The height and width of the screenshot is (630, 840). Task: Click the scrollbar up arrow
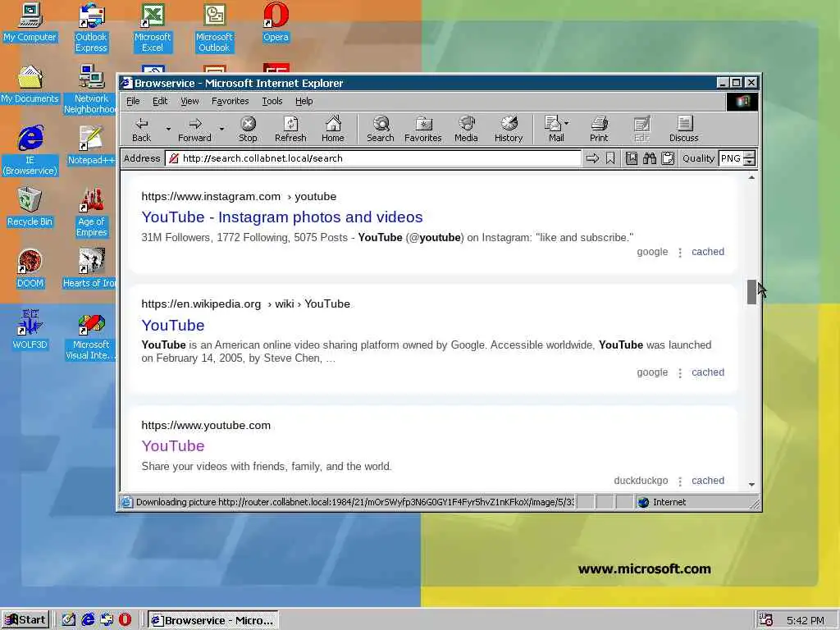pyautogui.click(x=751, y=177)
